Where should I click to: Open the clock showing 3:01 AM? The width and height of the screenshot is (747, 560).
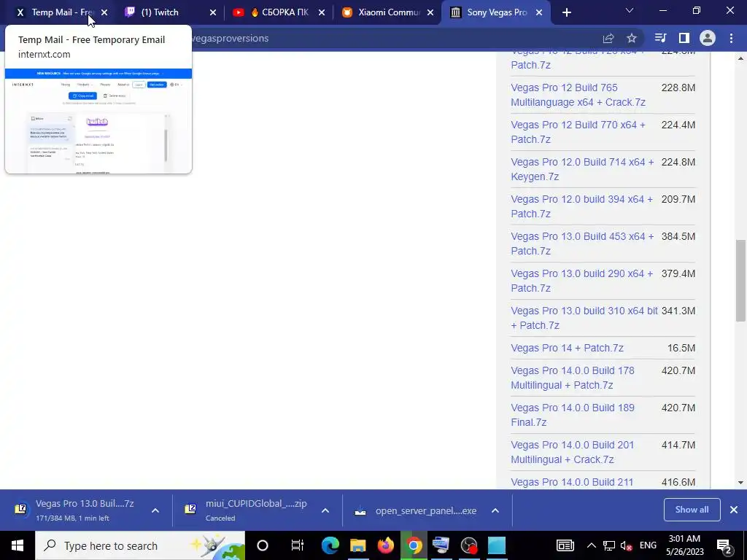coord(684,545)
